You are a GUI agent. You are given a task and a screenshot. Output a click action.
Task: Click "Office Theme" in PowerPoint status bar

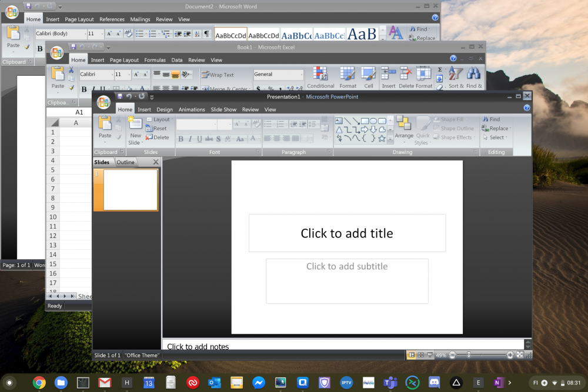click(x=142, y=355)
